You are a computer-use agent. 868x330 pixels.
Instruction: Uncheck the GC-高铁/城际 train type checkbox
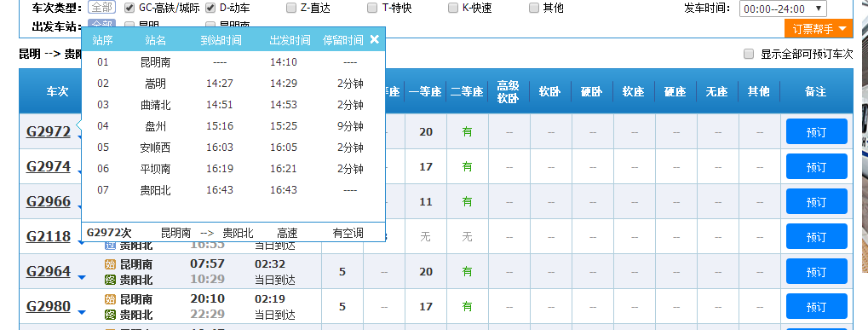pyautogui.click(x=129, y=8)
